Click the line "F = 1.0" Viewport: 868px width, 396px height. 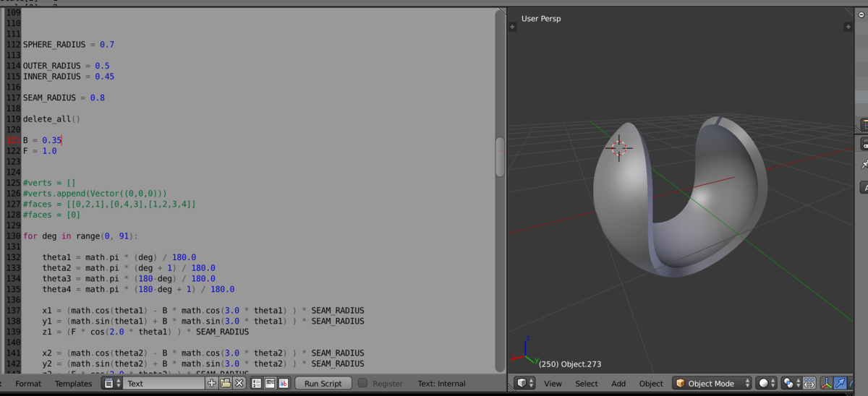tap(40, 151)
